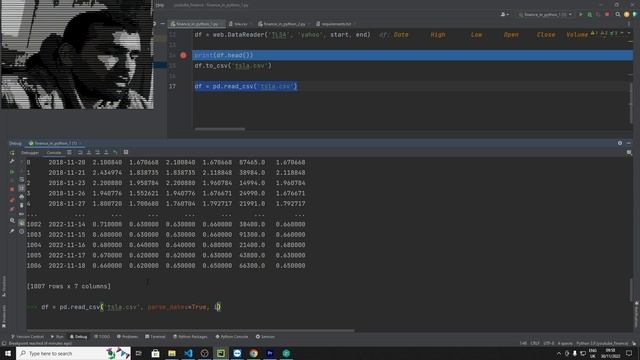Click the Mute Breakpoints icon
Image resolution: width=640 pixels, height=360 pixels.
[12, 209]
